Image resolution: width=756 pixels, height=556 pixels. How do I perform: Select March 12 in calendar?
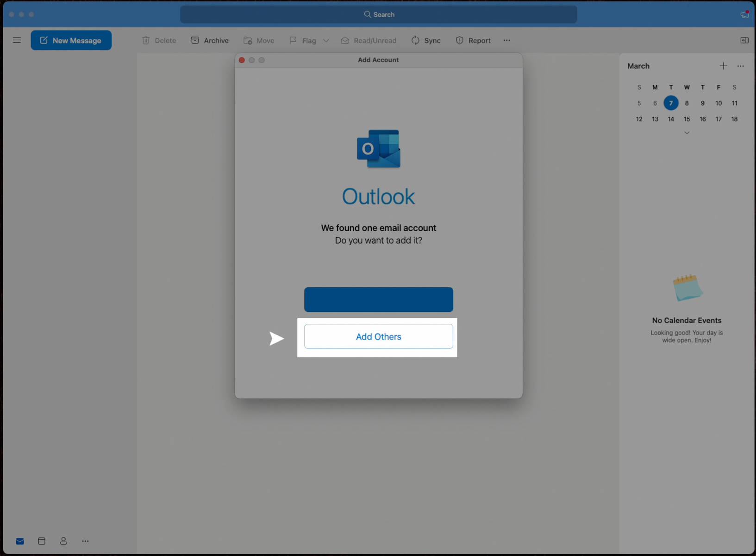coord(639,119)
